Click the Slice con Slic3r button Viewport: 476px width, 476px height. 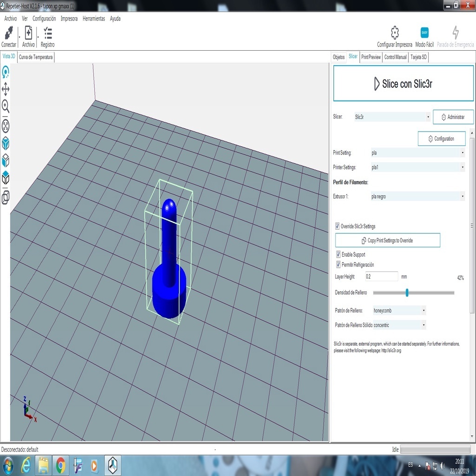click(403, 84)
